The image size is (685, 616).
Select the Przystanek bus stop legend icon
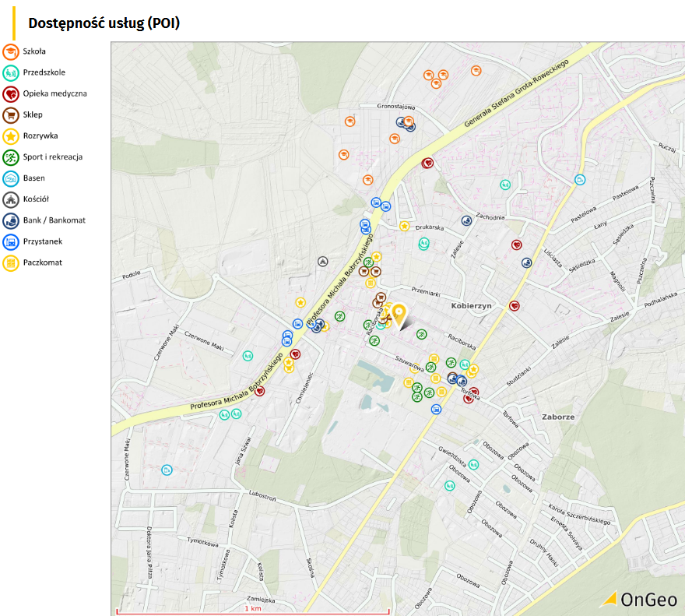(x=11, y=242)
